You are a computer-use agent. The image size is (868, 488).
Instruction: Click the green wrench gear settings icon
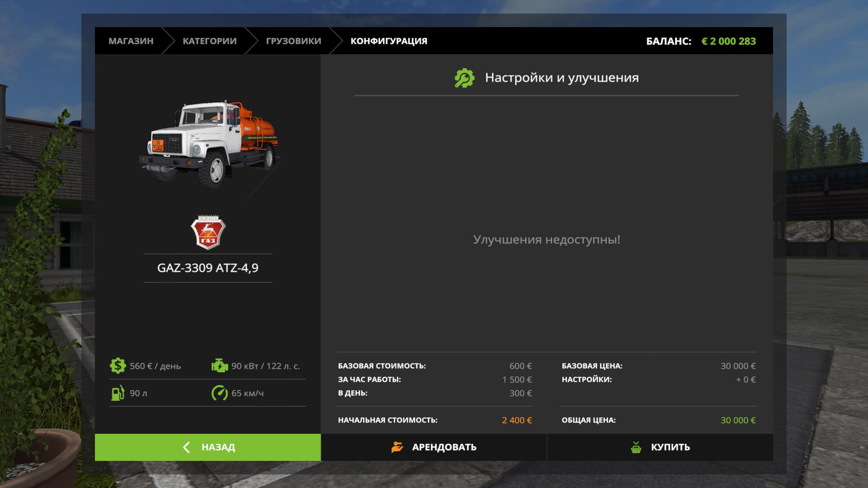464,78
